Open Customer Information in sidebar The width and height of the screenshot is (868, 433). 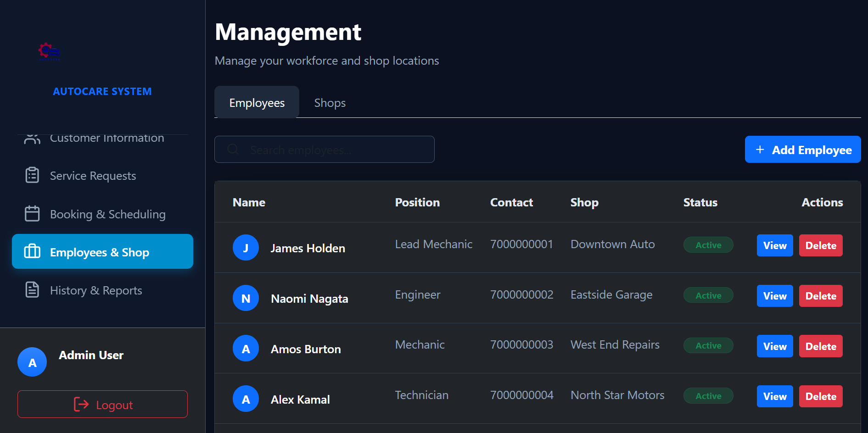[x=102, y=139]
